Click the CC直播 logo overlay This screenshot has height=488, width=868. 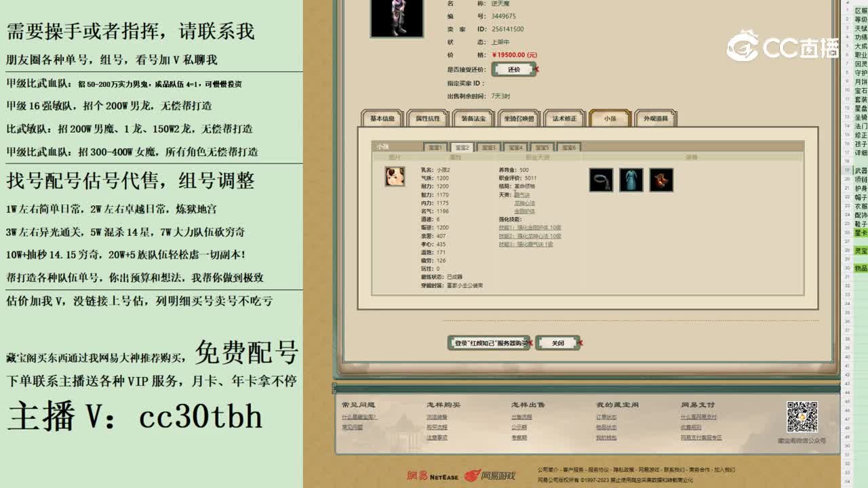pos(783,46)
